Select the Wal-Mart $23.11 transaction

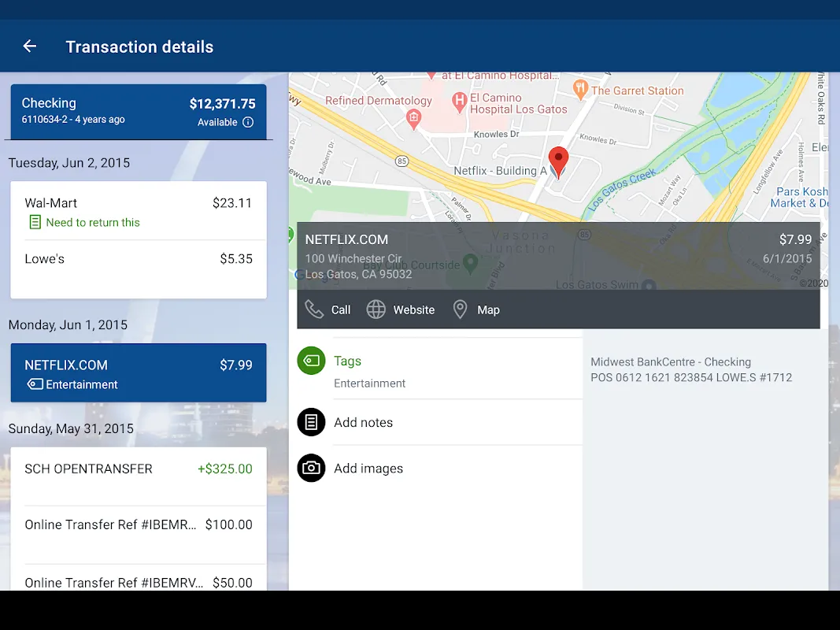(x=139, y=211)
